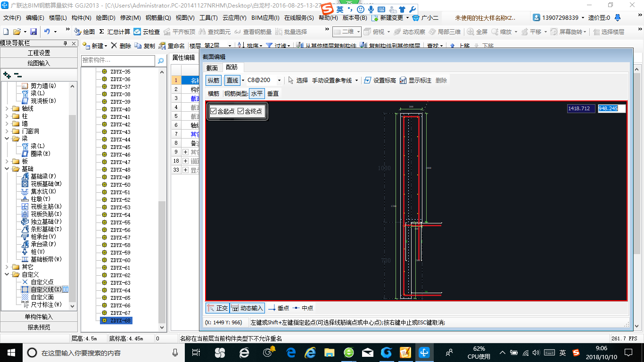Select 尺寸标注(W) dimension item

(x=42, y=304)
